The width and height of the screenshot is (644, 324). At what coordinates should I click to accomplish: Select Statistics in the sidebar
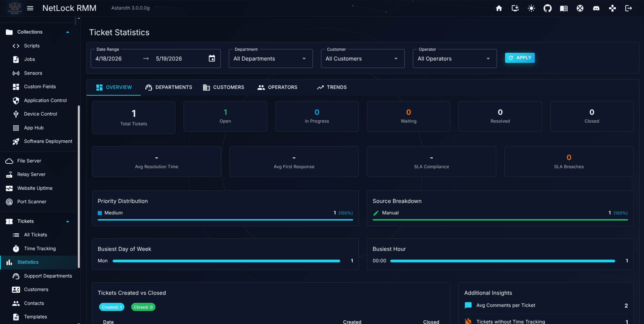(39, 262)
